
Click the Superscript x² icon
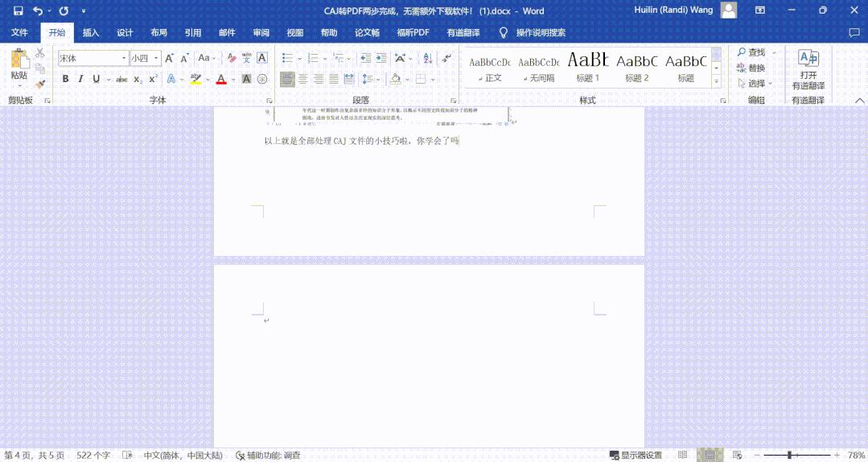154,79
